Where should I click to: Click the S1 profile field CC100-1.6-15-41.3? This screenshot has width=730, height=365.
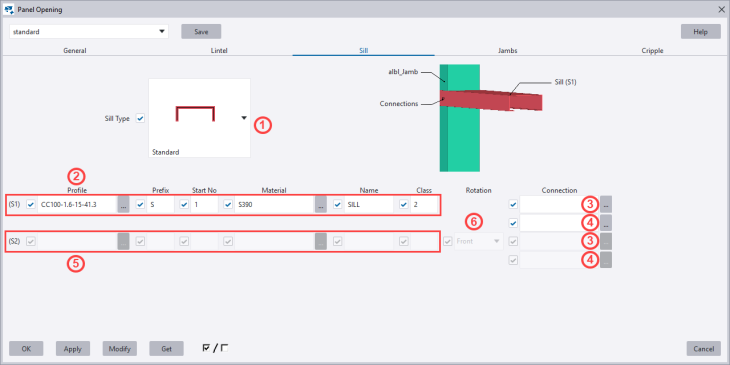77,204
